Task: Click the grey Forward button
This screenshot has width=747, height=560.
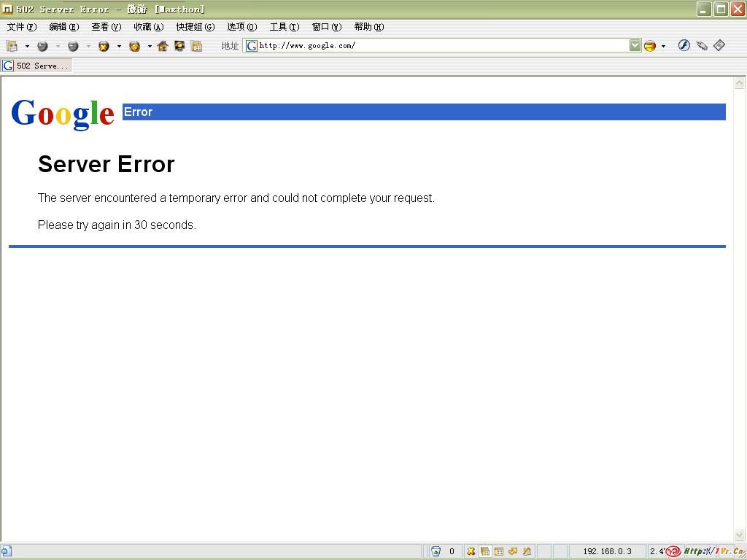Action: pos(73,46)
